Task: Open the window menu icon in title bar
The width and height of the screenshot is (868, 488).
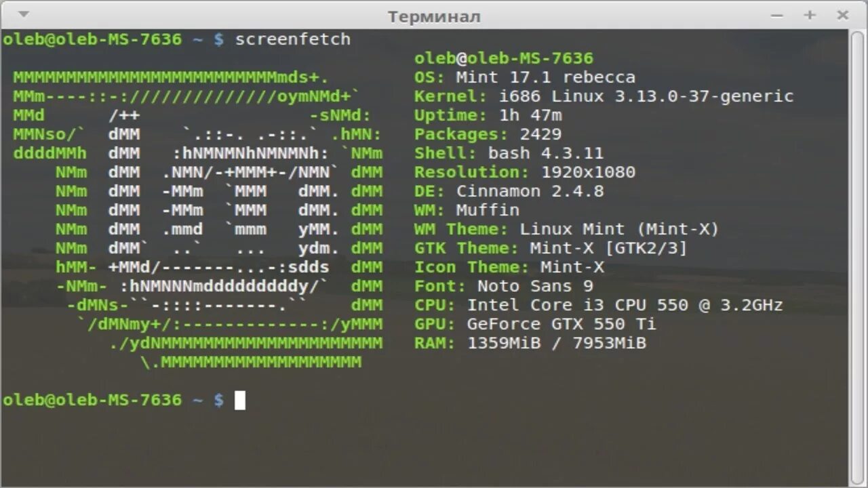Action: (23, 14)
